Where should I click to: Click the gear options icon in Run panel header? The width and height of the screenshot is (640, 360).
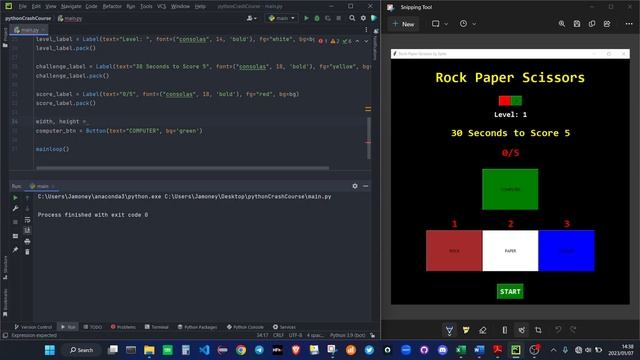[355, 186]
